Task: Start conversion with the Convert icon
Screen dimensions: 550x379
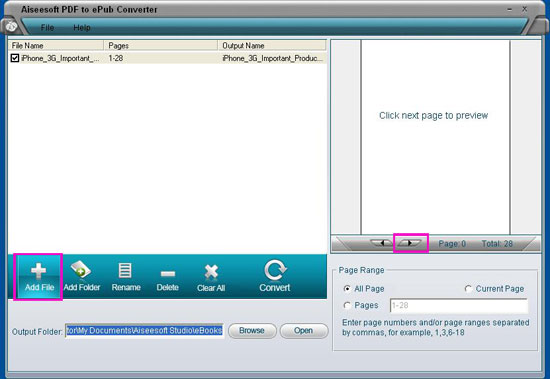Action: pos(275,270)
